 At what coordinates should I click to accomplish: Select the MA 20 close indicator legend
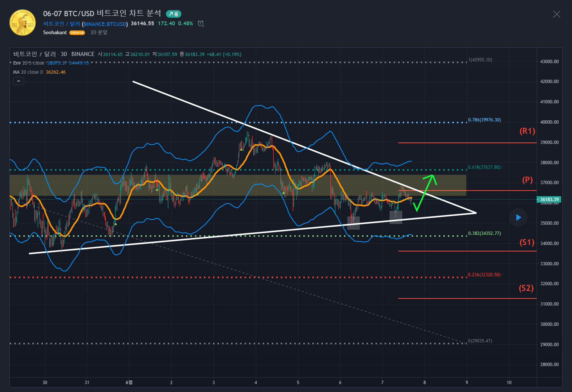[28, 72]
